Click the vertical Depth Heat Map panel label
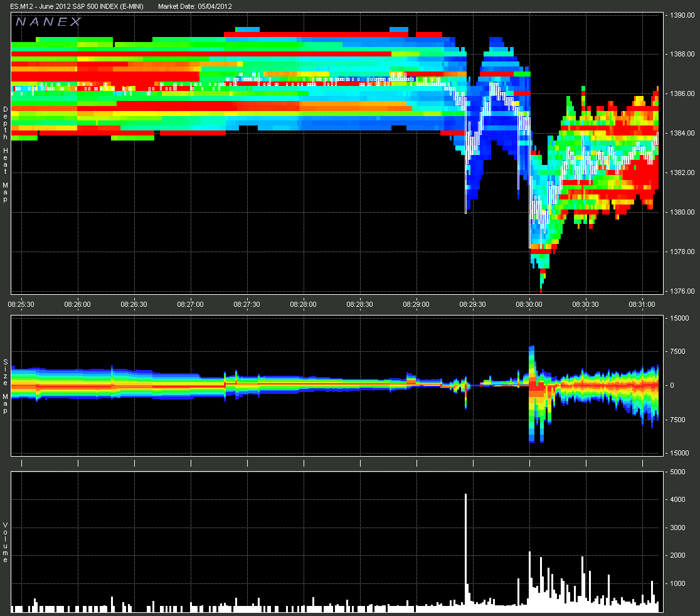The width and height of the screenshot is (700, 616). point(6,154)
